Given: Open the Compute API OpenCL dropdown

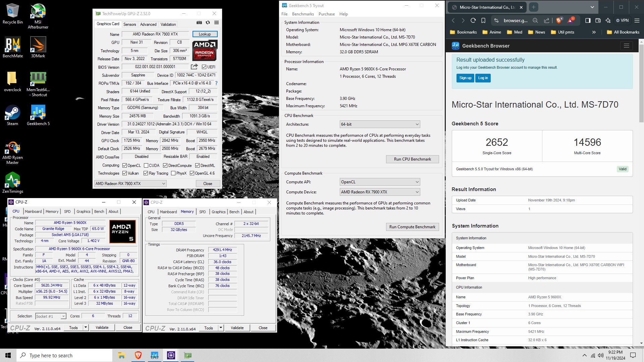Looking at the screenshot, I should pos(380,182).
